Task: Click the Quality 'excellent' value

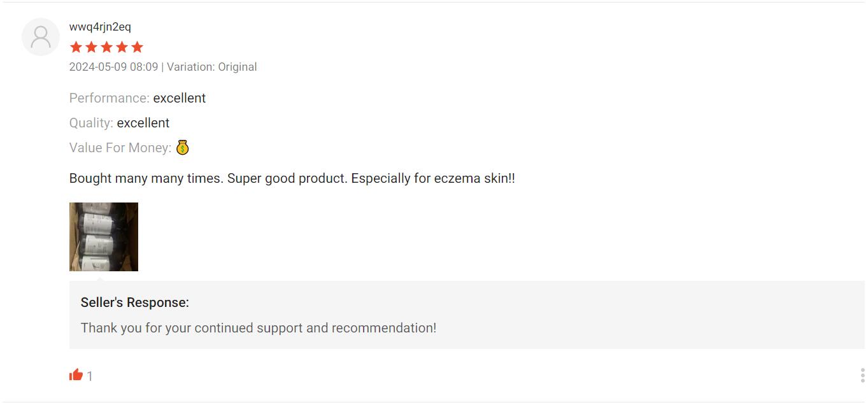Action: [143, 123]
